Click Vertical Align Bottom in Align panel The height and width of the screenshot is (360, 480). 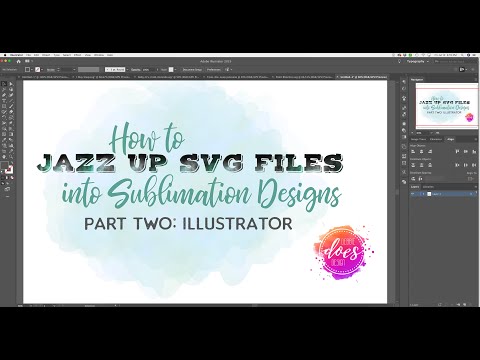pyautogui.click(x=474, y=152)
